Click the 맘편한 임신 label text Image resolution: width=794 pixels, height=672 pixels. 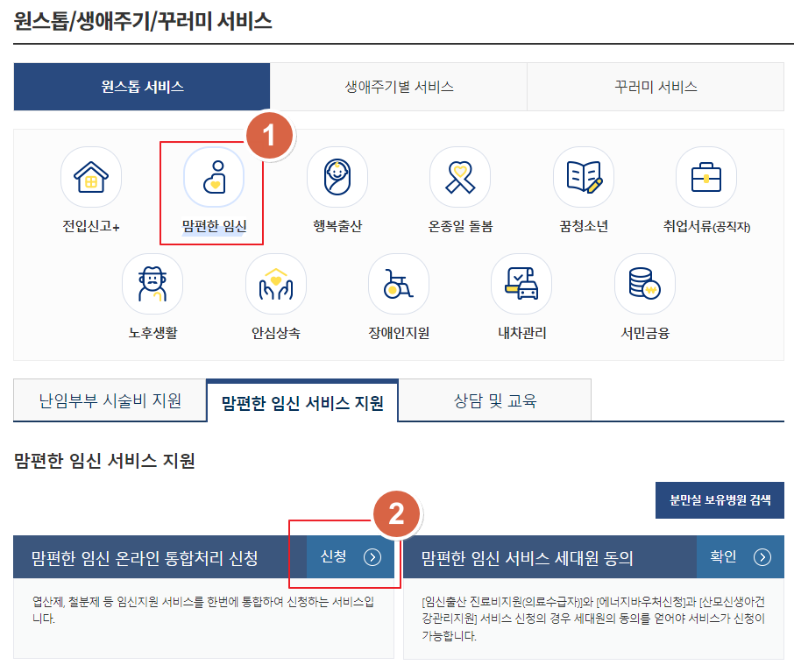pos(214,226)
